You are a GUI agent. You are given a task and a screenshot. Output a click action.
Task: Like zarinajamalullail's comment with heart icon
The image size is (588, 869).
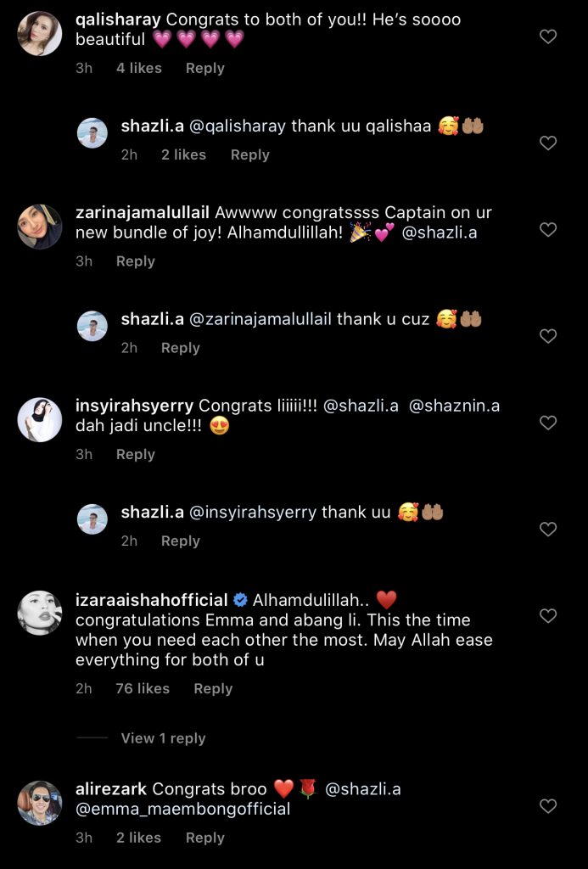(548, 230)
